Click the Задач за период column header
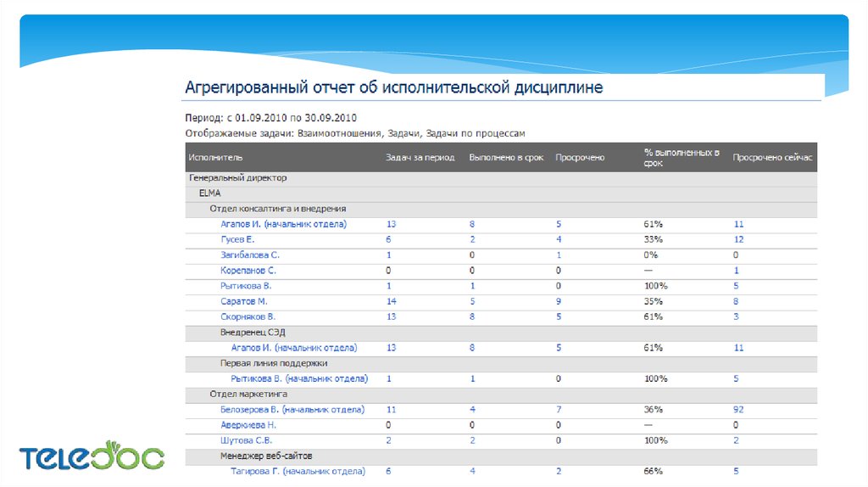 [420, 158]
